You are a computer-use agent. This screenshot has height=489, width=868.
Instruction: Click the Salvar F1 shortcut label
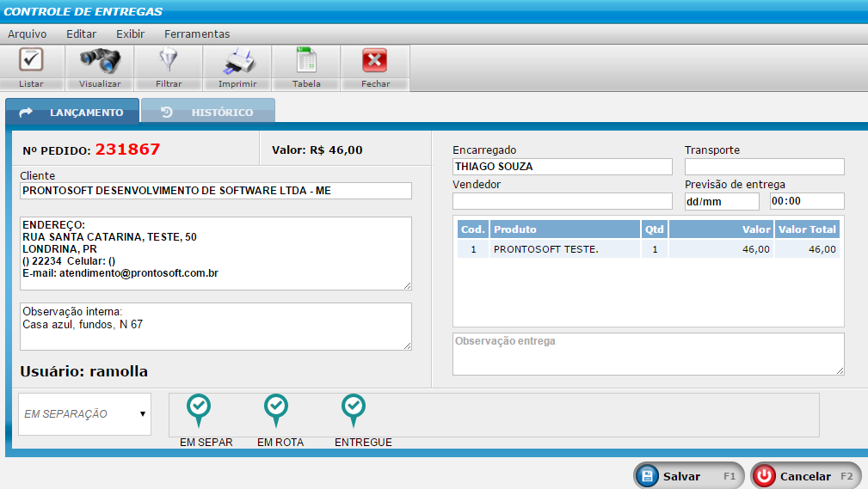729,476
